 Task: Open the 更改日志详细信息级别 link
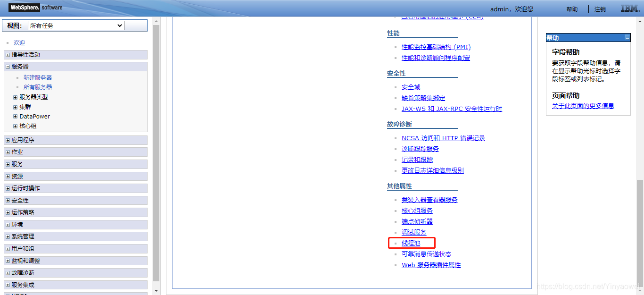click(x=433, y=170)
